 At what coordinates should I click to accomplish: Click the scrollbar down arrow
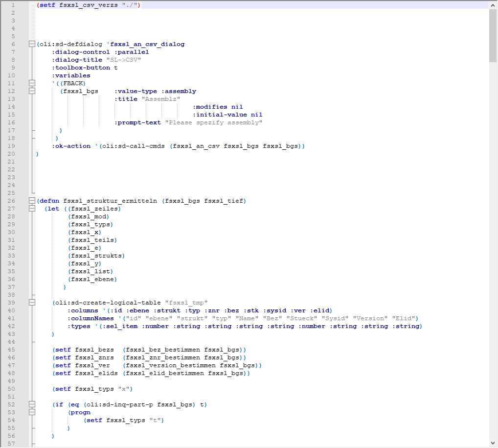click(x=493, y=443)
